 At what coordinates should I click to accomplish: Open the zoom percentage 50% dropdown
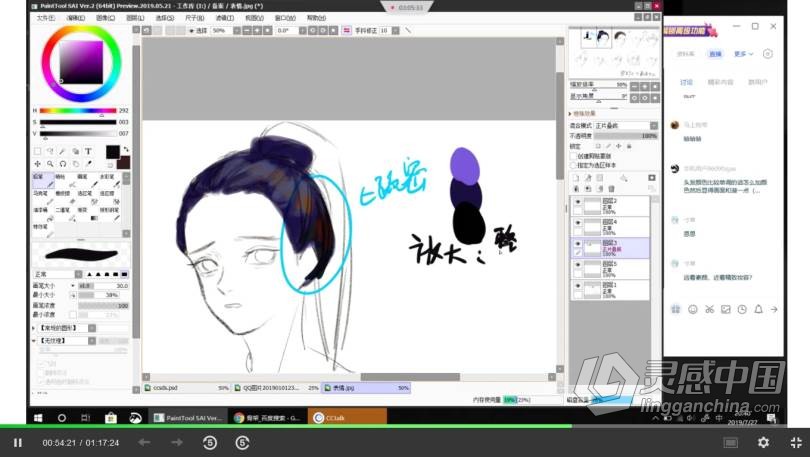coord(237,30)
